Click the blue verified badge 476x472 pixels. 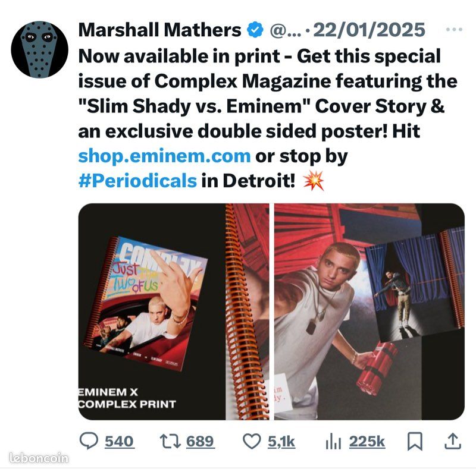point(255,30)
